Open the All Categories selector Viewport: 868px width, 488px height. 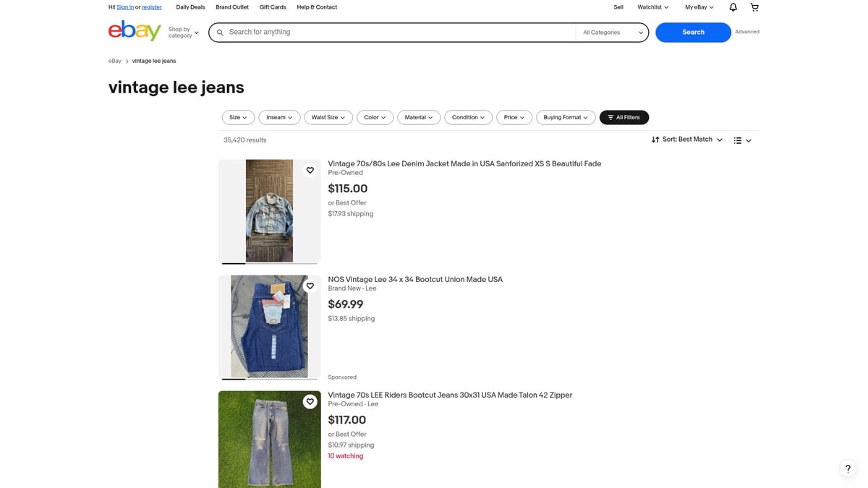(x=611, y=32)
